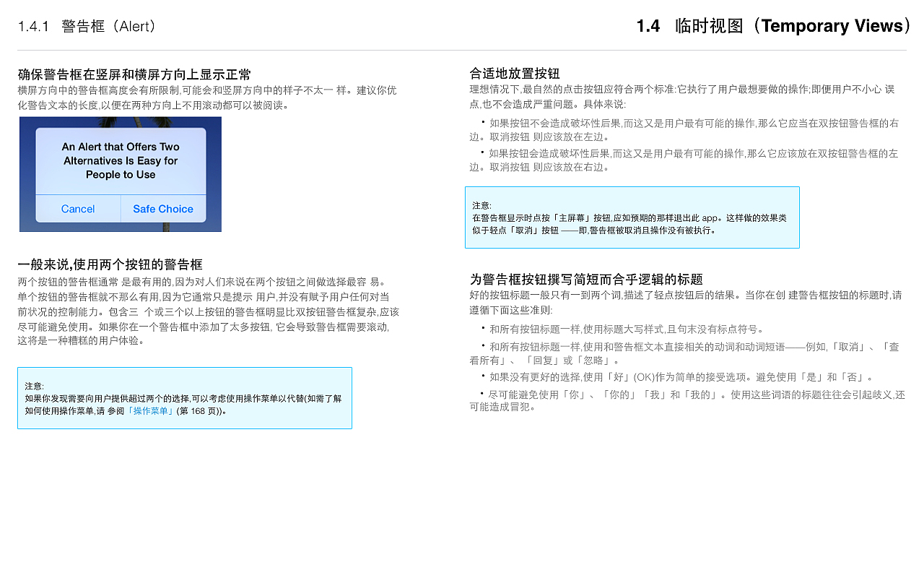Select the section number 1.4.1 警告框 (Alert)
This screenshot has height=578, width=924.
coord(87,27)
